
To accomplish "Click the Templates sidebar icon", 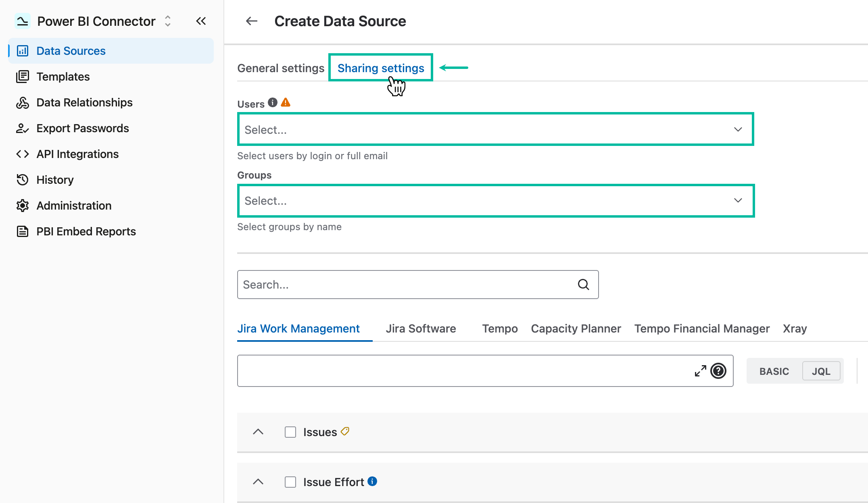I will (x=23, y=77).
